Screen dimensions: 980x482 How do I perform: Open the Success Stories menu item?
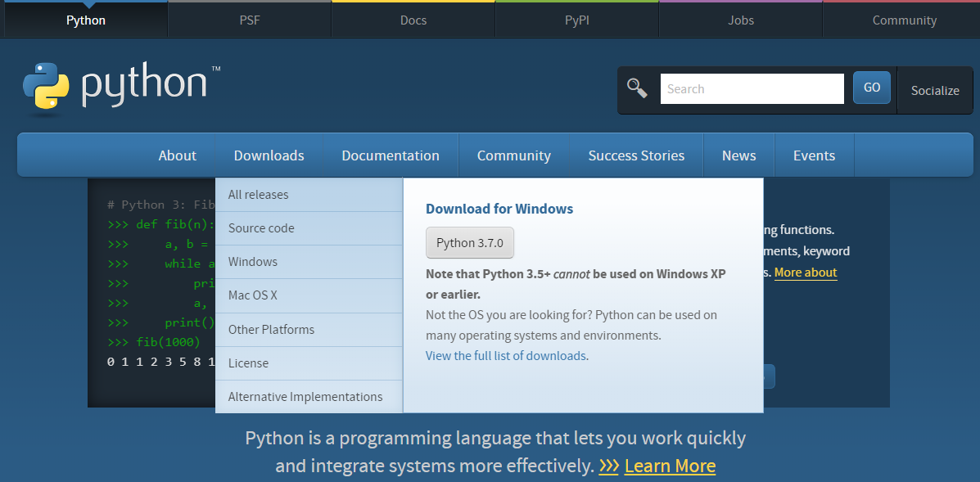(636, 155)
